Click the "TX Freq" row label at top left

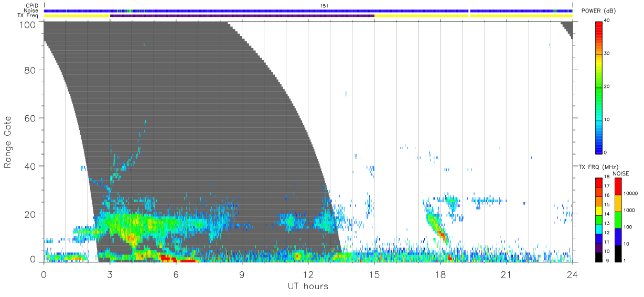[x=28, y=16]
